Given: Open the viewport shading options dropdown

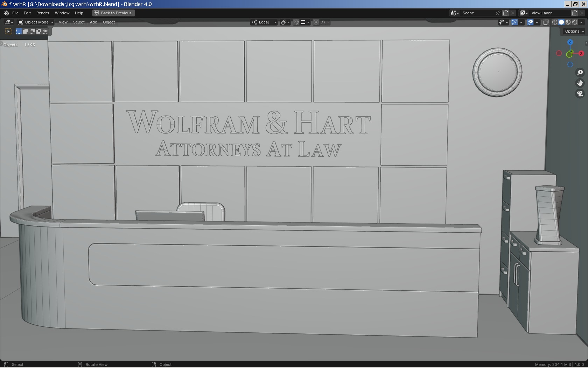Looking at the screenshot, I should click(581, 22).
